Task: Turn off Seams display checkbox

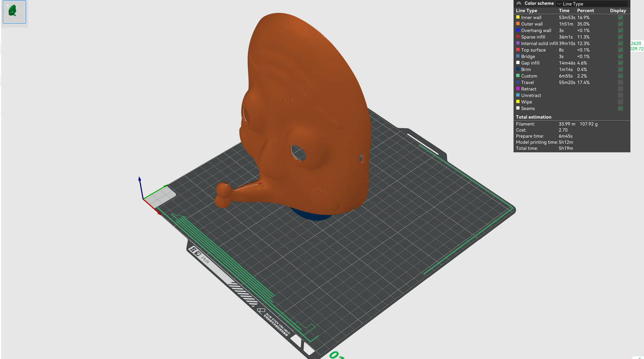Action: (x=620, y=108)
